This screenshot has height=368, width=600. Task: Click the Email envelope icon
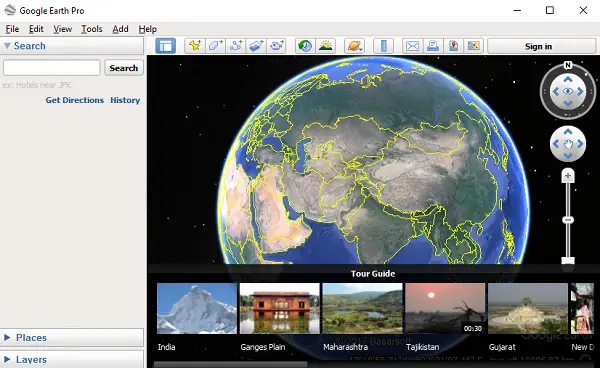tap(412, 46)
